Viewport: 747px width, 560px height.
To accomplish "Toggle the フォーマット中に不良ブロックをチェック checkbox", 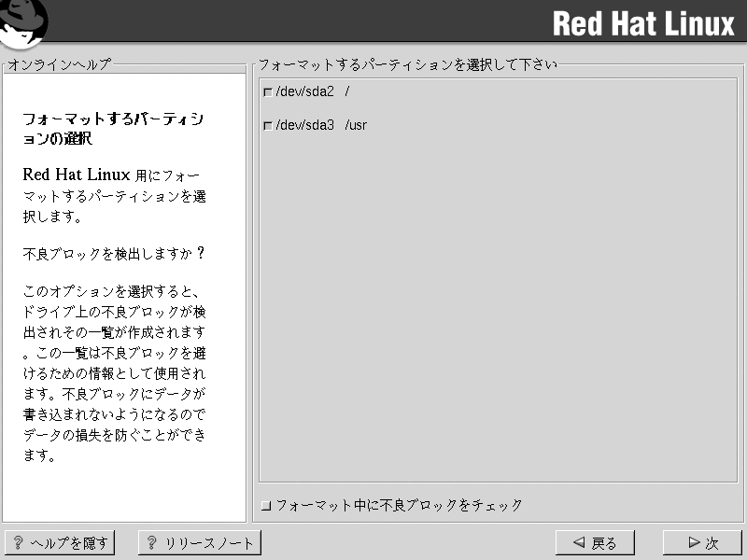I will point(267,506).
